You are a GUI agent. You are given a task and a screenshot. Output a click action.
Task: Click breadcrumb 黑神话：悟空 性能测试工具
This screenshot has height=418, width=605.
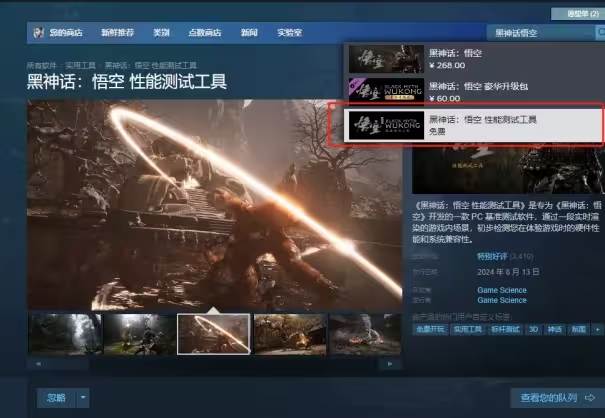pos(151,65)
